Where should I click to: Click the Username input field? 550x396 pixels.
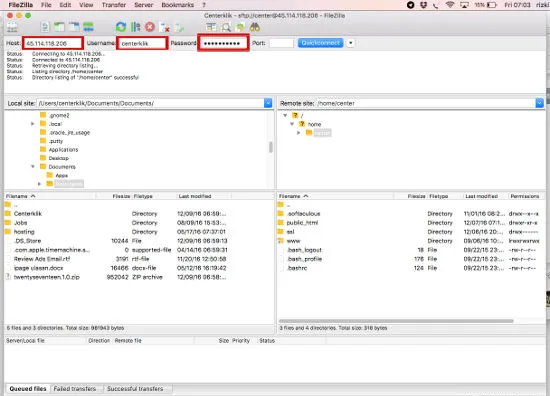tap(142, 43)
